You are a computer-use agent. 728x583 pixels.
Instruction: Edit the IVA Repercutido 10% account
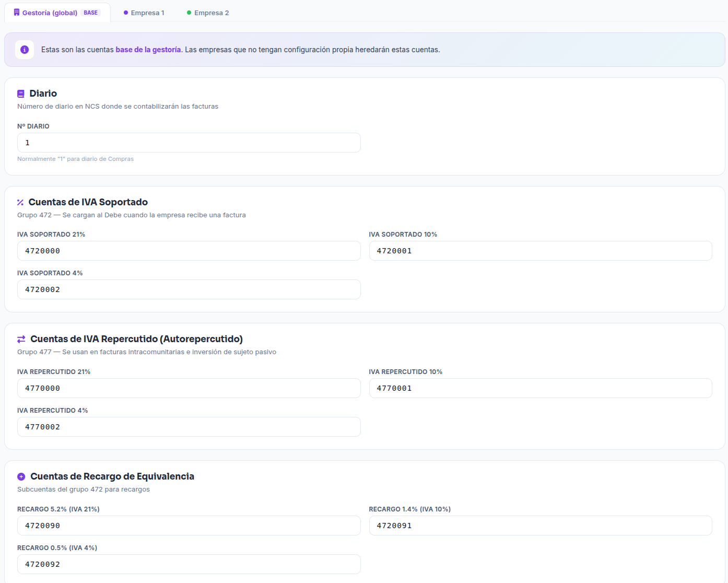pyautogui.click(x=540, y=388)
